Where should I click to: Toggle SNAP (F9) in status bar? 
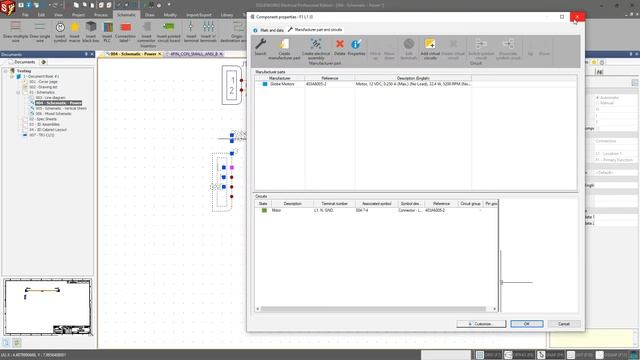[551, 355]
